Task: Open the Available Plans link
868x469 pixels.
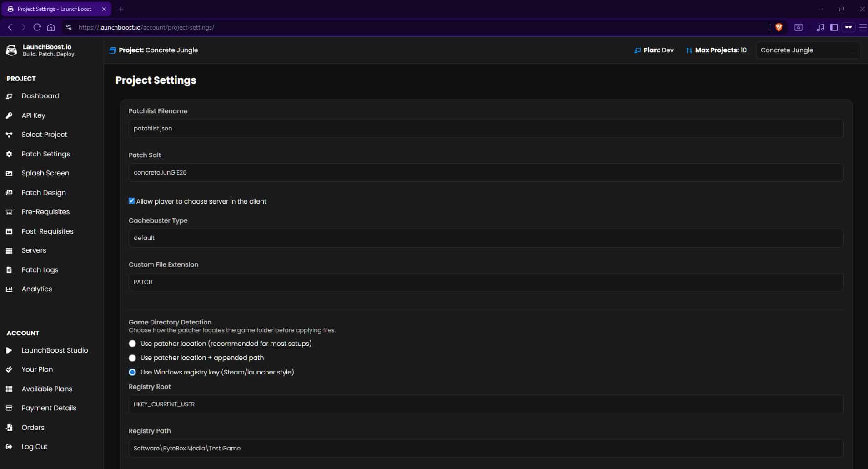Action: [x=47, y=389]
